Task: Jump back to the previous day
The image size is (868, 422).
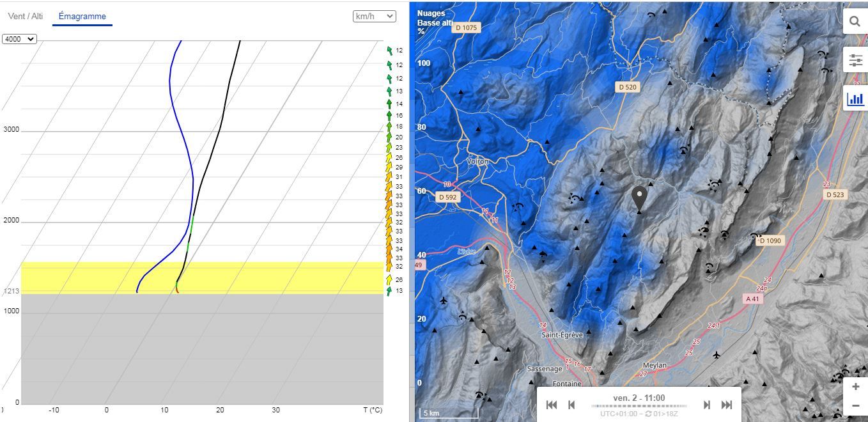Action: click(x=552, y=405)
